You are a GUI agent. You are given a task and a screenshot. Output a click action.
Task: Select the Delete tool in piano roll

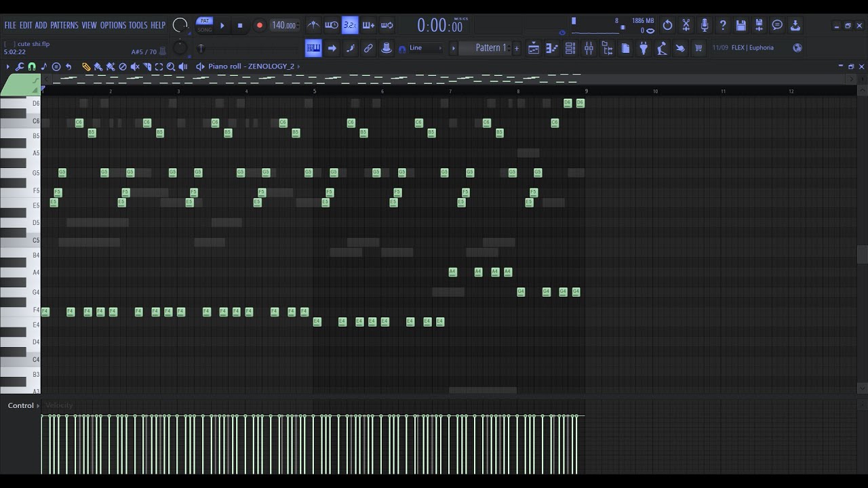pyautogui.click(x=123, y=66)
